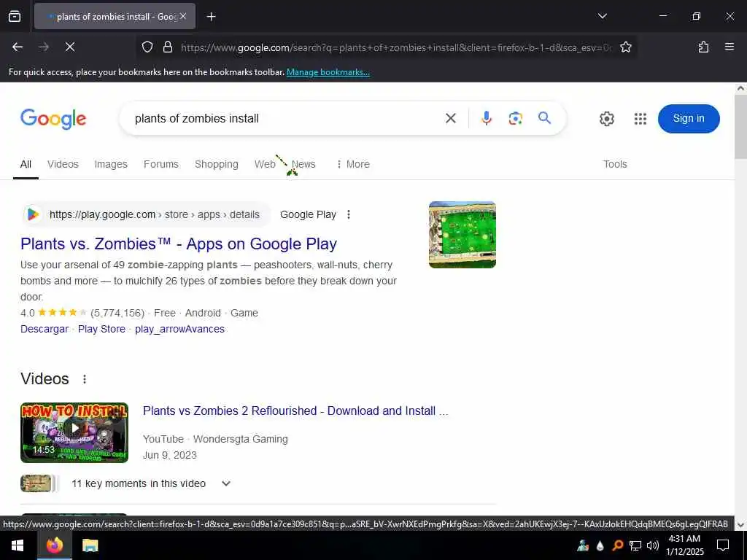Image resolution: width=747 pixels, height=560 pixels.
Task: Open Google apps grid
Action: pyautogui.click(x=640, y=119)
